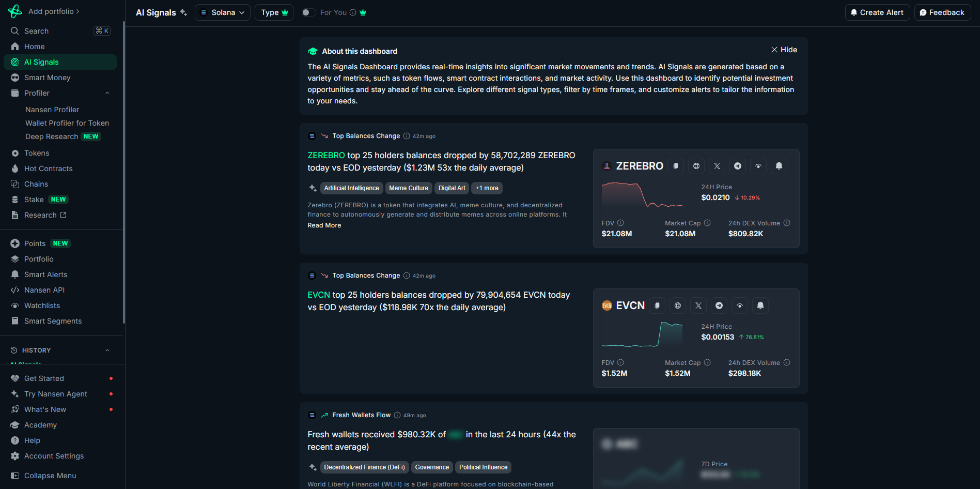Image resolution: width=980 pixels, height=489 pixels.
Task: Click info icon next to ZEREBRO Market Cap
Action: (707, 223)
